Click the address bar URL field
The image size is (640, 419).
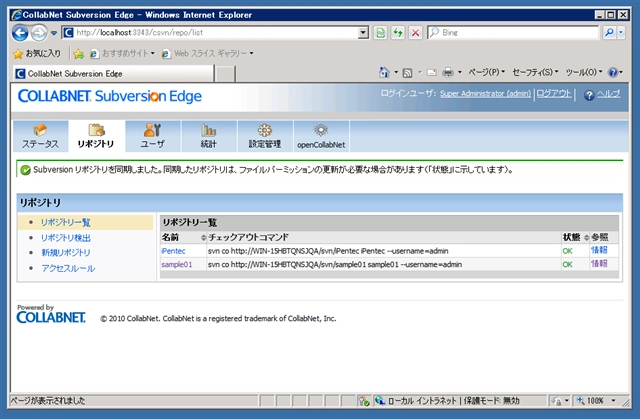[x=210, y=33]
